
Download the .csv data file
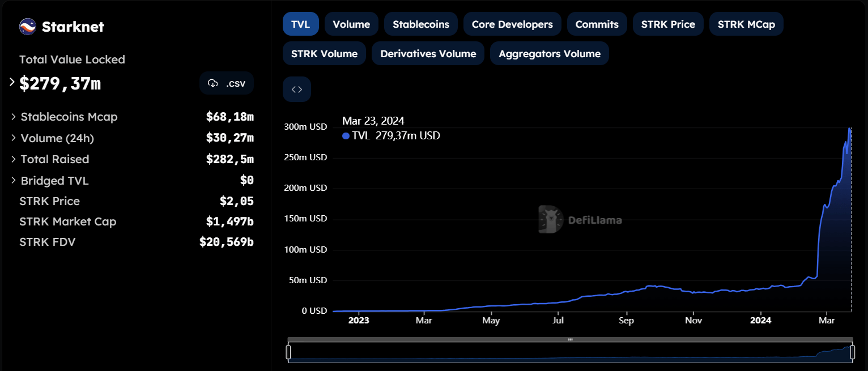point(227,83)
